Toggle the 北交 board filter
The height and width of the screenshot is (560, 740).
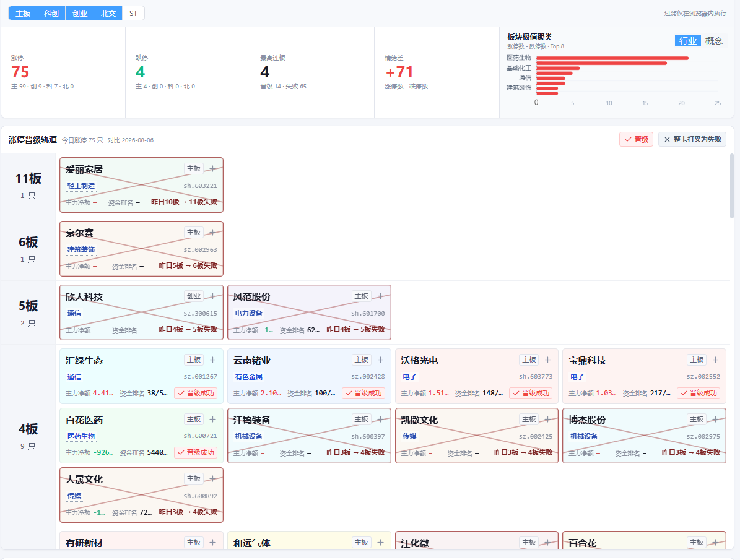coord(108,13)
